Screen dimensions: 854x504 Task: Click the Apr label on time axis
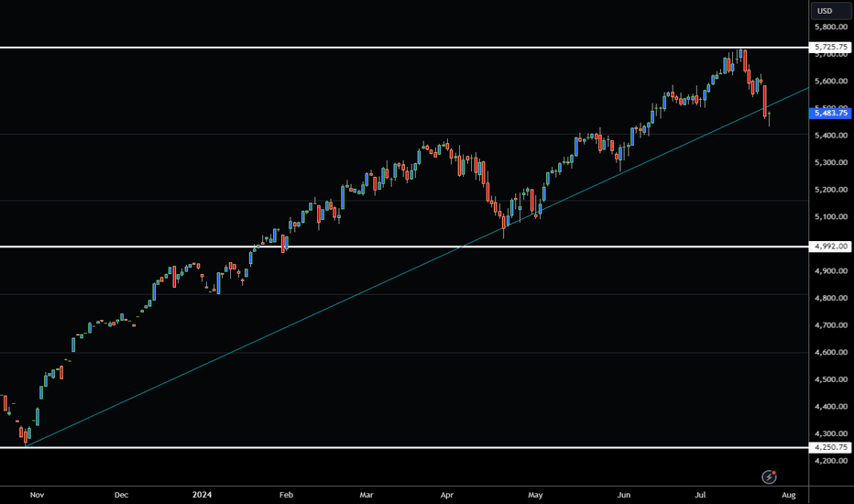tap(446, 495)
